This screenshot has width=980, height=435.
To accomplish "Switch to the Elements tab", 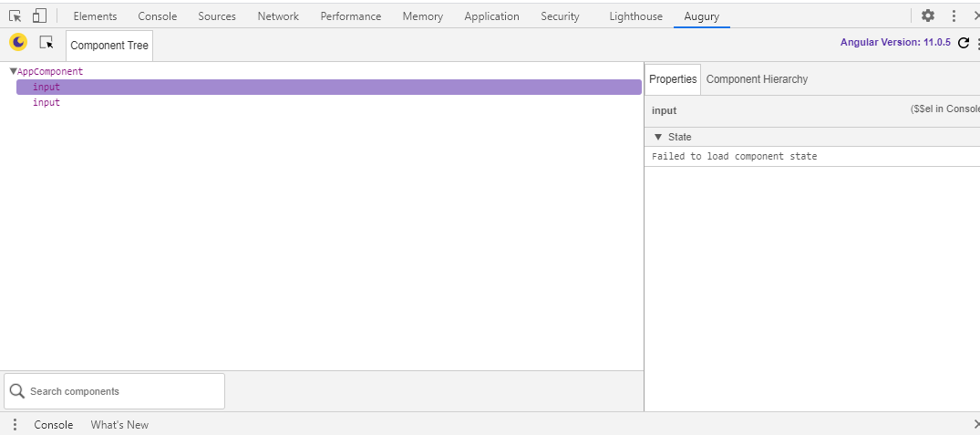I will coord(95,16).
